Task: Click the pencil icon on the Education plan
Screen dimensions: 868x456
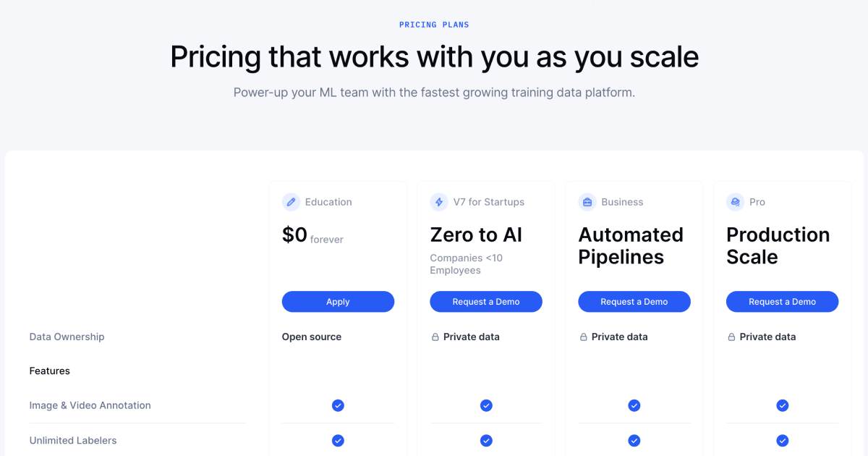Action: [x=292, y=202]
